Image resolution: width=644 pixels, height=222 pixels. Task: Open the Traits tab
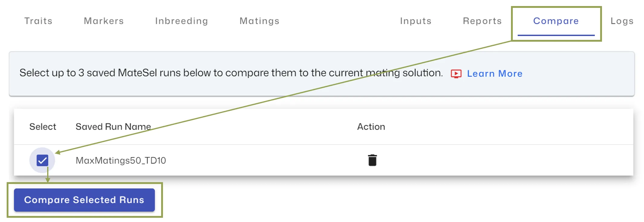point(38,21)
